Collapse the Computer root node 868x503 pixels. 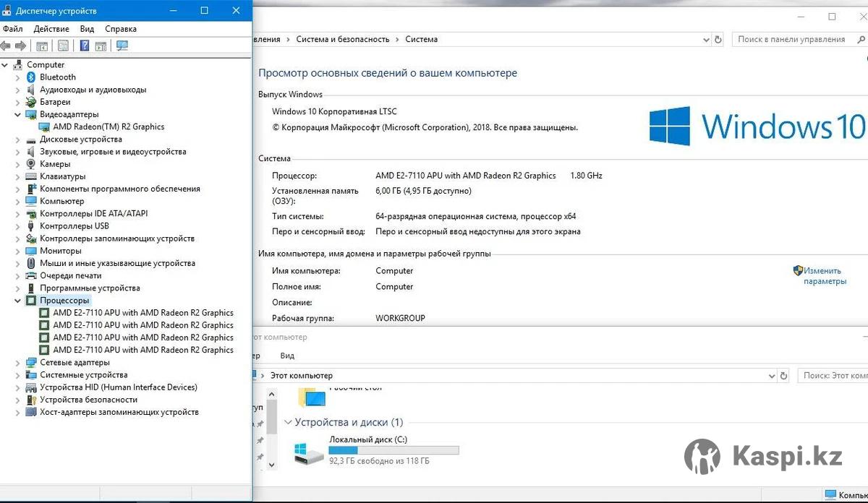[x=5, y=65]
